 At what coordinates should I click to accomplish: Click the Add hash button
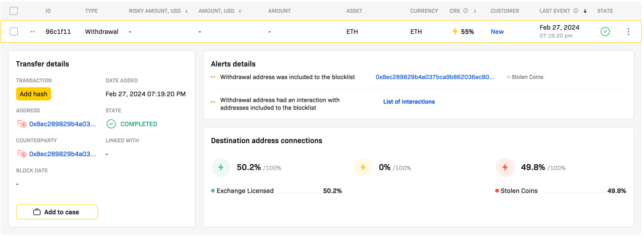[x=34, y=94]
